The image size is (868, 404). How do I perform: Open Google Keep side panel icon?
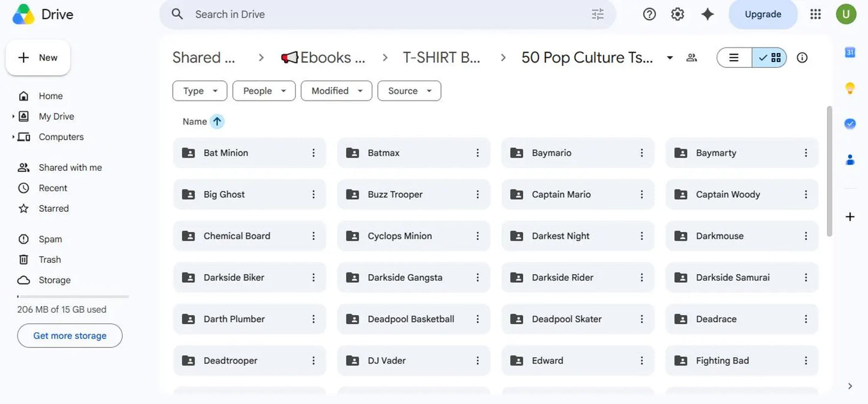(x=850, y=88)
